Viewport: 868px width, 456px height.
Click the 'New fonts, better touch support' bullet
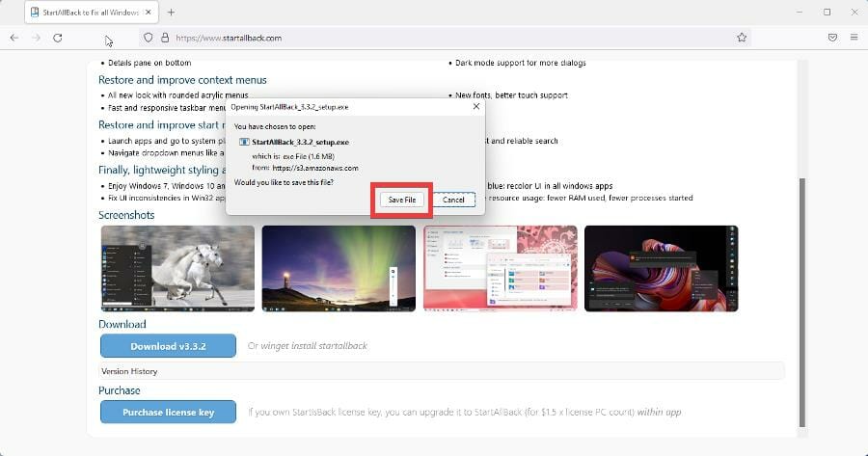tap(511, 95)
